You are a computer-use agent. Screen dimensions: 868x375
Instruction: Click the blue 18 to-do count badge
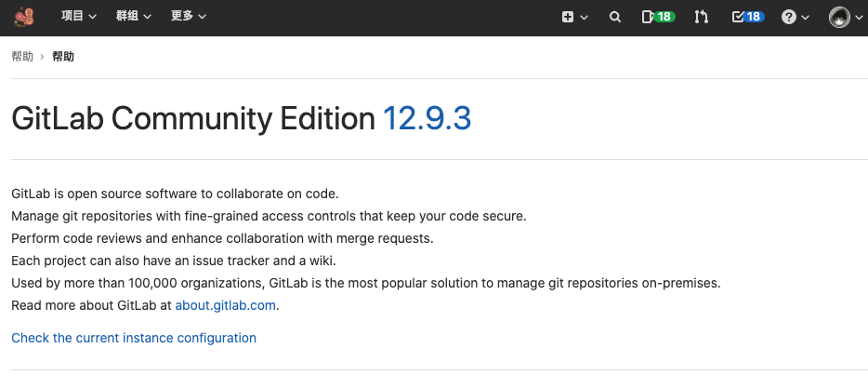click(x=754, y=17)
